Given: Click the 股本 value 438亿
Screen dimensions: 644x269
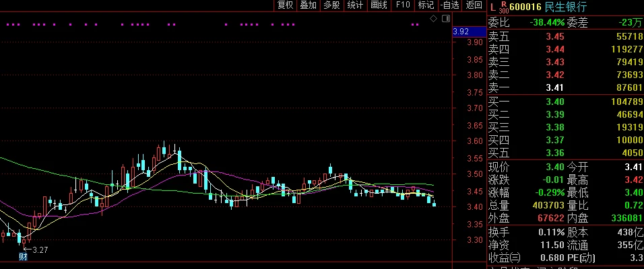Looking at the screenshot, I should [631, 233].
